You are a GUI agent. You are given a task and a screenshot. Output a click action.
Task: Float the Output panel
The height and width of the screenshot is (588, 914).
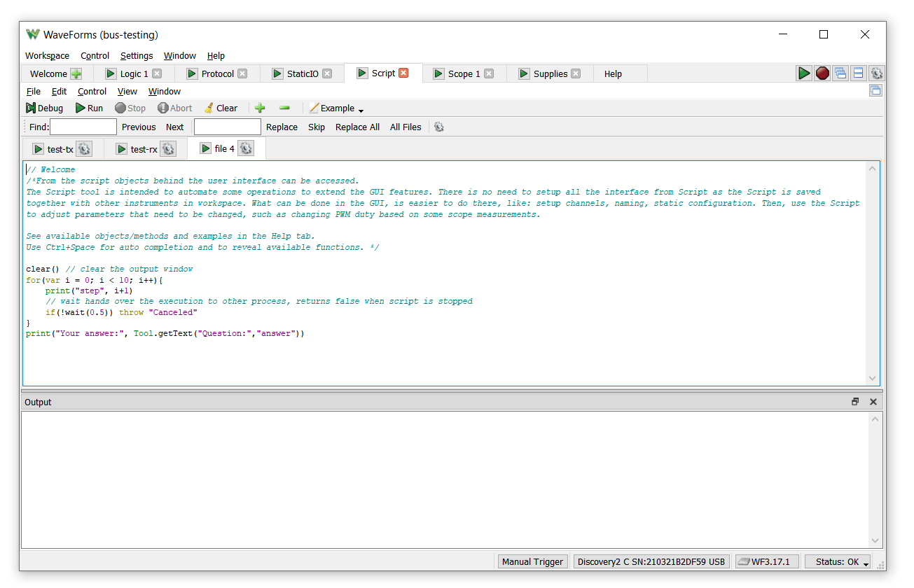tap(855, 402)
